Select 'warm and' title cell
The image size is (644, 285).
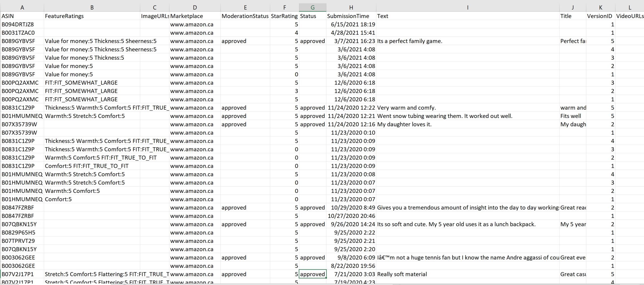click(573, 108)
